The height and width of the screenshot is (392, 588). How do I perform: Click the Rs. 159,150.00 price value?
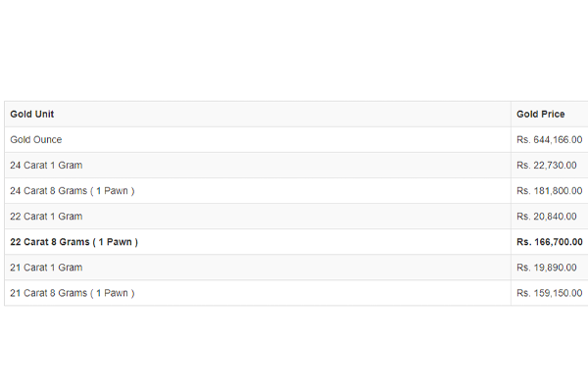(x=549, y=293)
